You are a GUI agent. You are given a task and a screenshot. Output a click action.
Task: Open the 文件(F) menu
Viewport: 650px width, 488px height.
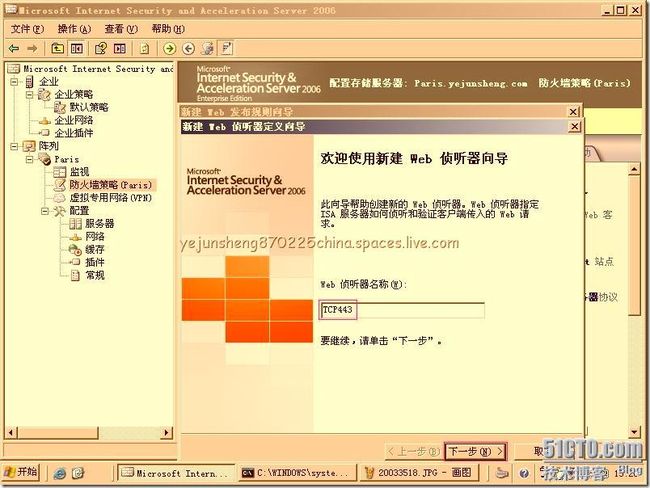(27, 29)
